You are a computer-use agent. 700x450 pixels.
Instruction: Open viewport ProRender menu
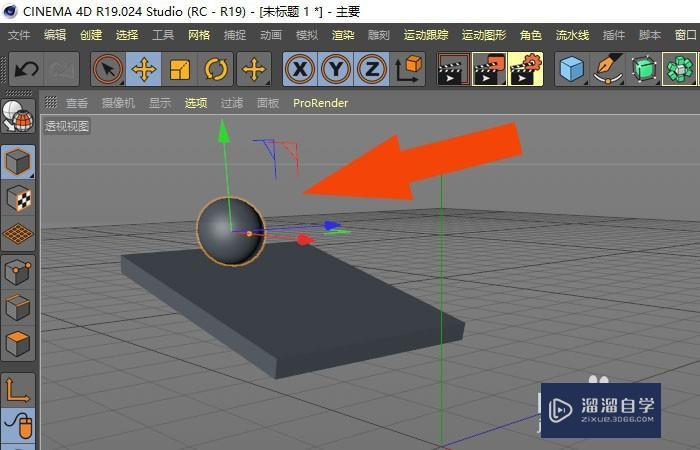pyautogui.click(x=321, y=103)
